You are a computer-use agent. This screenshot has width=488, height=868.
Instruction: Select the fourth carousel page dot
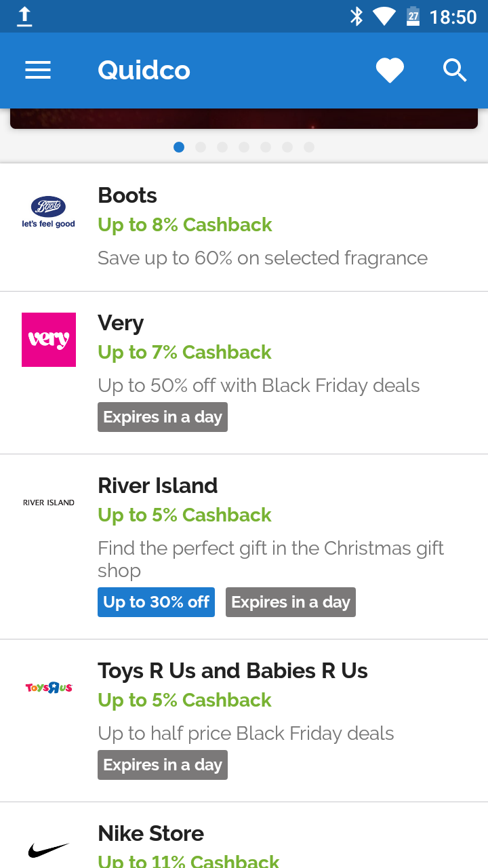(x=244, y=147)
